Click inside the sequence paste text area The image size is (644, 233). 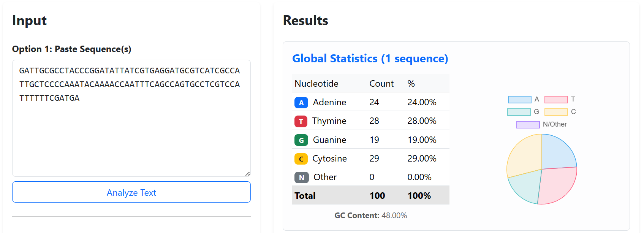coord(131,118)
